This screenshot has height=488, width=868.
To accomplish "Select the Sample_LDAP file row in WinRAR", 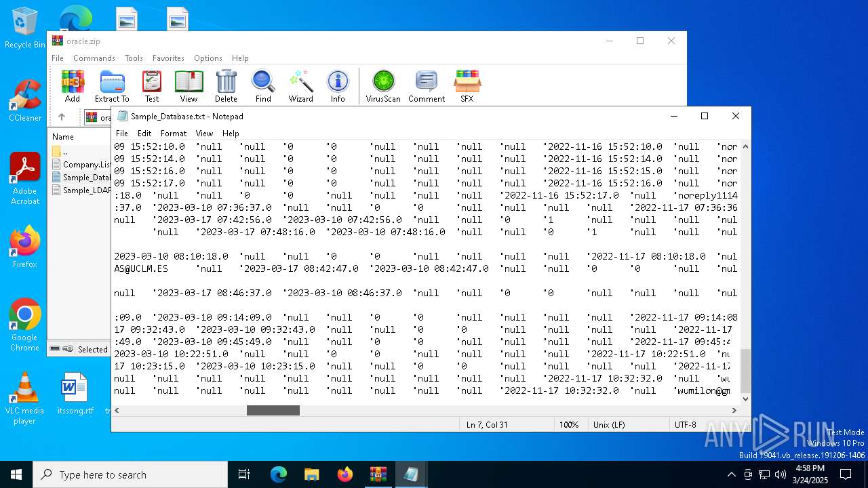I will [x=81, y=190].
